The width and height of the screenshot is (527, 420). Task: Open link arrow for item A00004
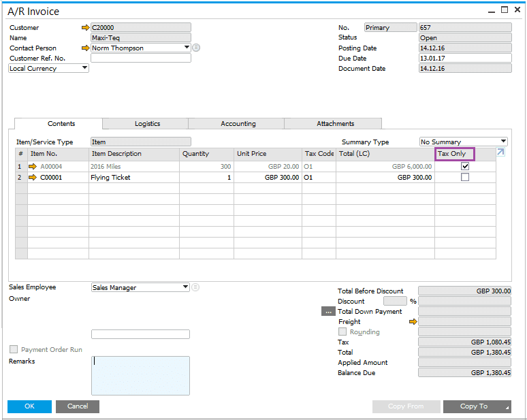tap(34, 166)
